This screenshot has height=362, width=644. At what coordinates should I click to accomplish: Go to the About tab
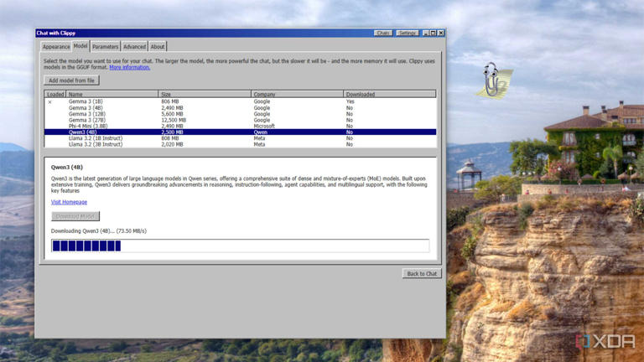click(158, 47)
